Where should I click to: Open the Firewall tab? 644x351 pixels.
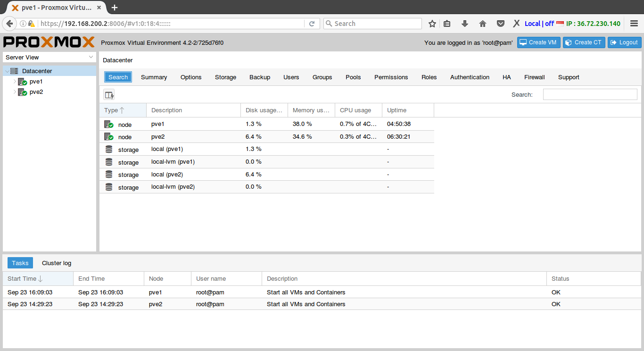(535, 77)
